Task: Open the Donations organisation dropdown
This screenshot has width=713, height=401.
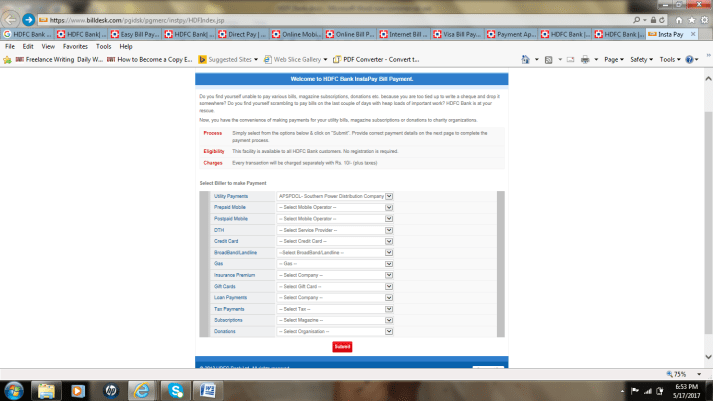Action: 335,331
